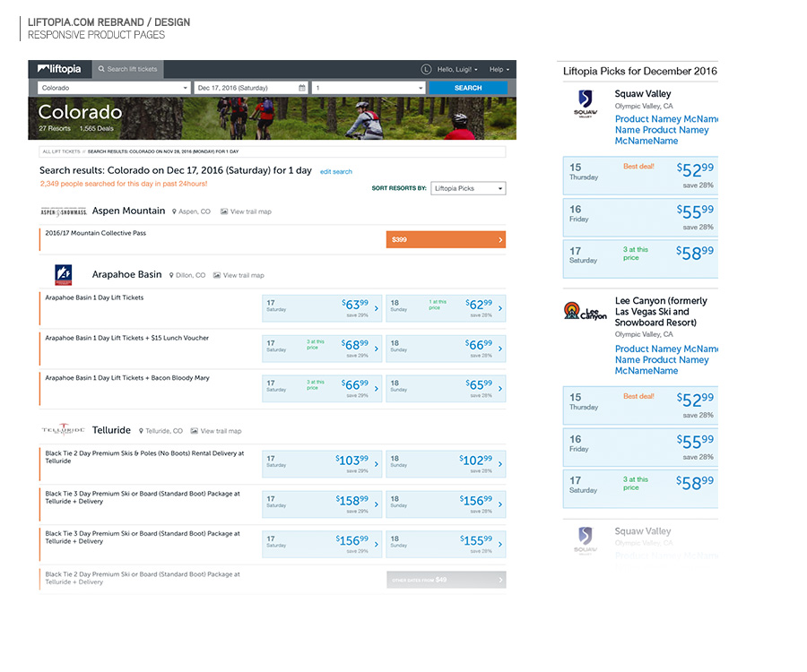Click the Liftopia logo

(59, 69)
